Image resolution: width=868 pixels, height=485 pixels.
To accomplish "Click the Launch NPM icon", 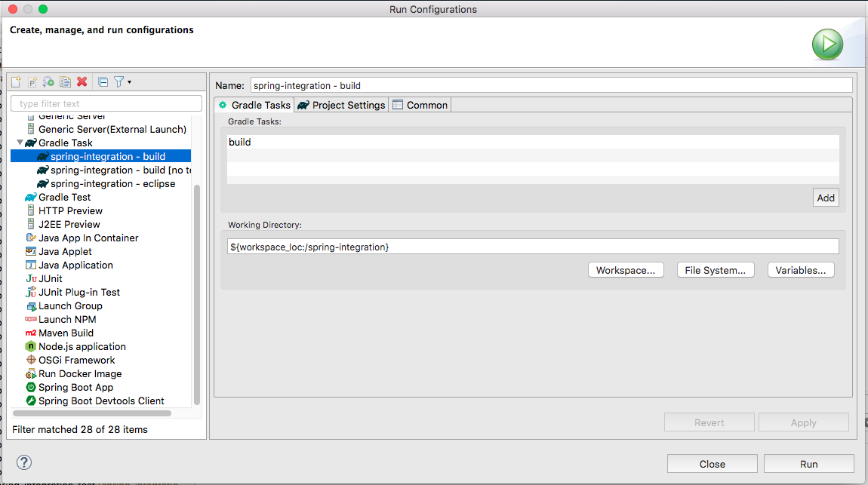I will pos(31,320).
